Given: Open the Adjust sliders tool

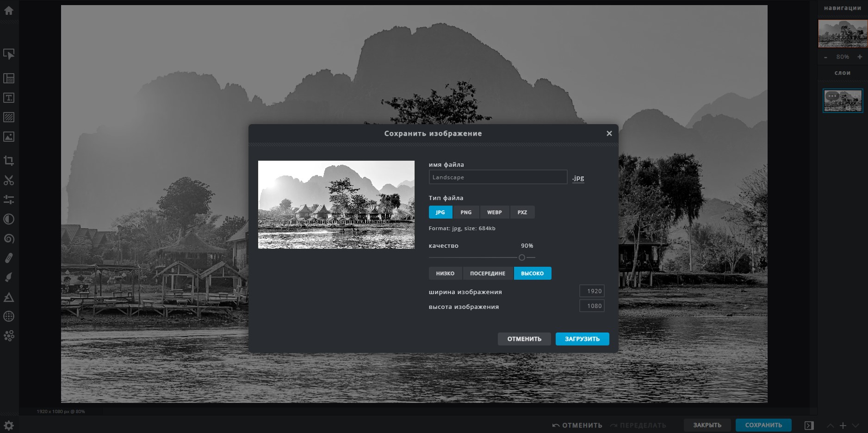Looking at the screenshot, I should 9,200.
